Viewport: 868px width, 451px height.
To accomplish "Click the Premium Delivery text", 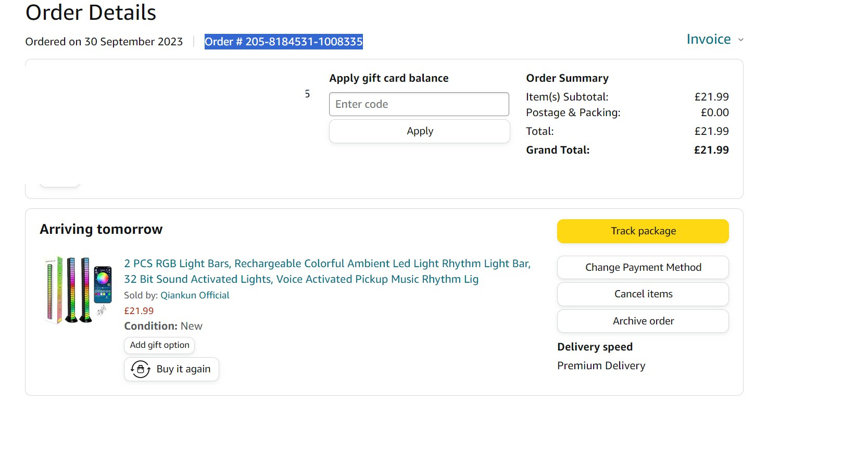I will point(601,366).
